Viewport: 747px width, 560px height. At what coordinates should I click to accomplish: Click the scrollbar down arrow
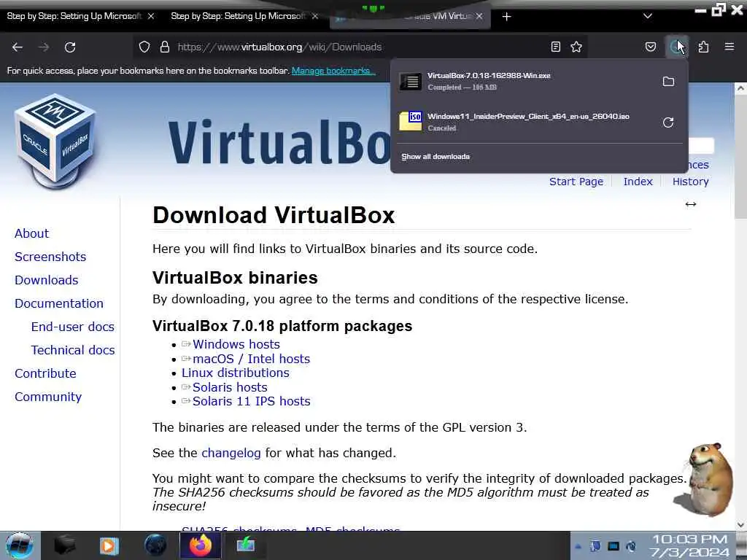click(740, 525)
